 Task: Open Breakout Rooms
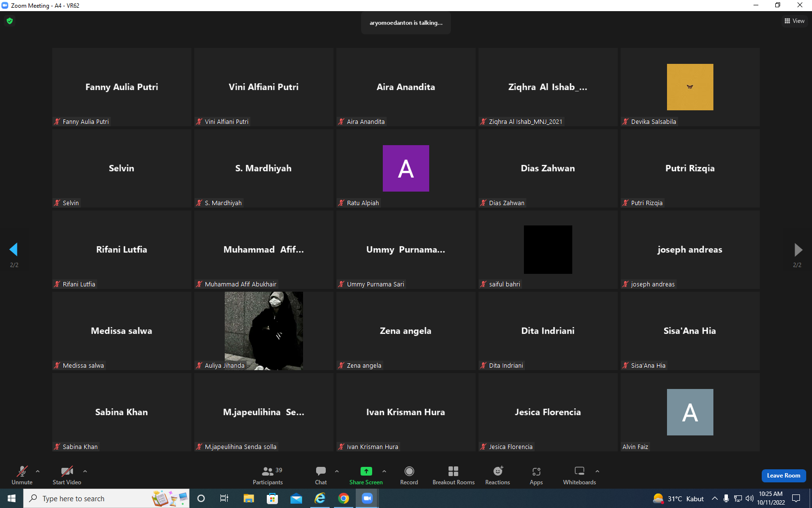pos(453,476)
